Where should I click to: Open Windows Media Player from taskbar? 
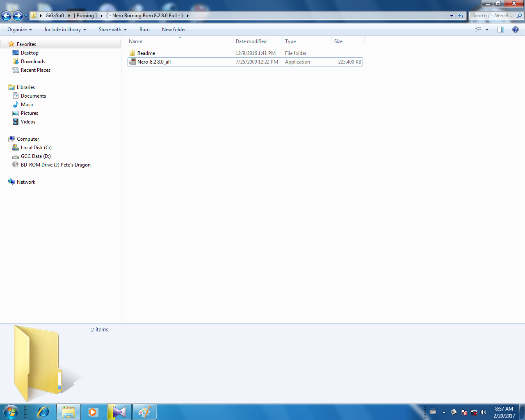point(93,412)
